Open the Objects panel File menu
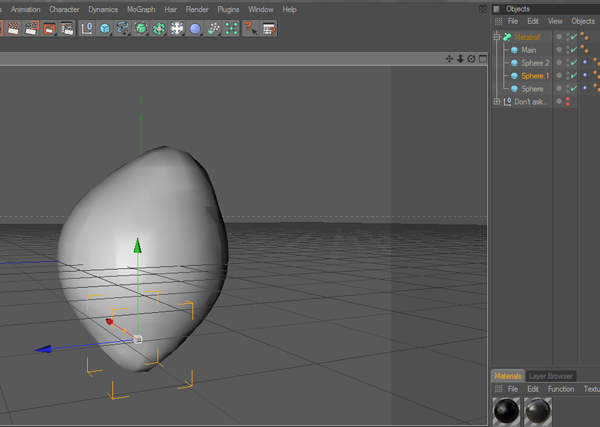The image size is (600, 427). tap(513, 21)
